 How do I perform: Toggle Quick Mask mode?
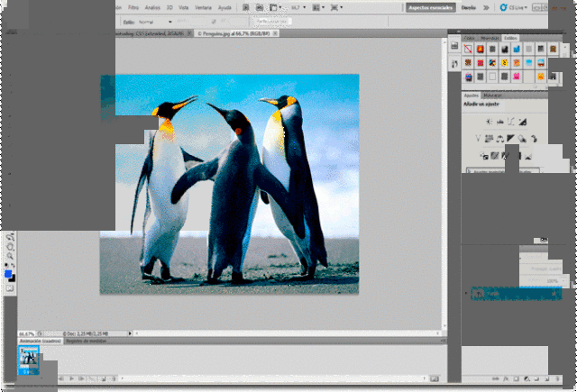(x=10, y=288)
